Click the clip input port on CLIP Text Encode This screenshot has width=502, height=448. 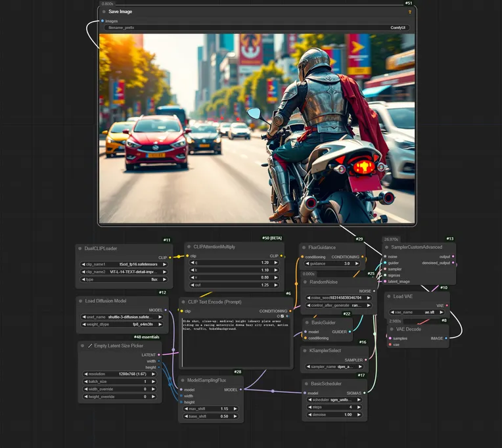click(x=182, y=311)
